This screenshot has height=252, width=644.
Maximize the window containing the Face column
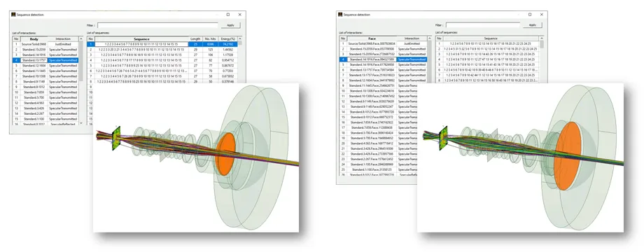click(530, 15)
